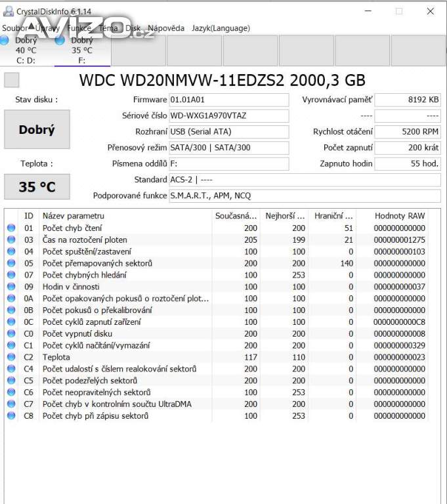Screen dimensions: 447x504
Task: Click status orb for ID 0C zapnutí zařízení
Action: click(x=11, y=322)
